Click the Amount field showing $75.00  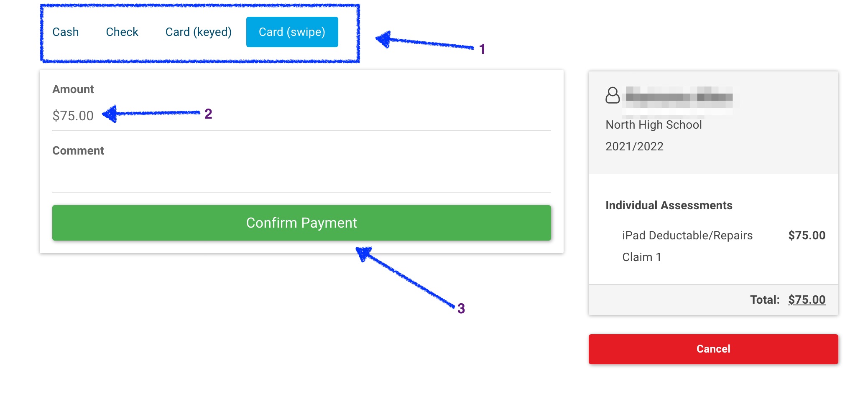tap(301, 116)
